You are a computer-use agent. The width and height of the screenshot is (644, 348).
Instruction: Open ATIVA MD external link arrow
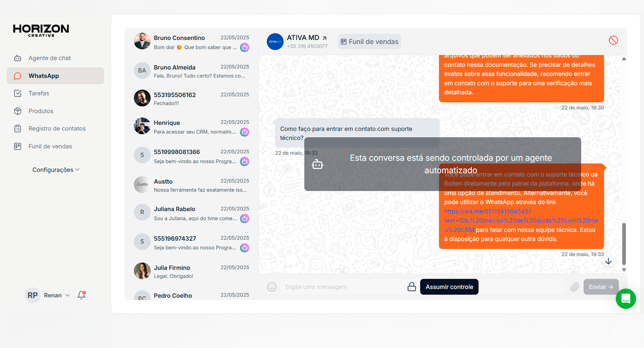(325, 38)
